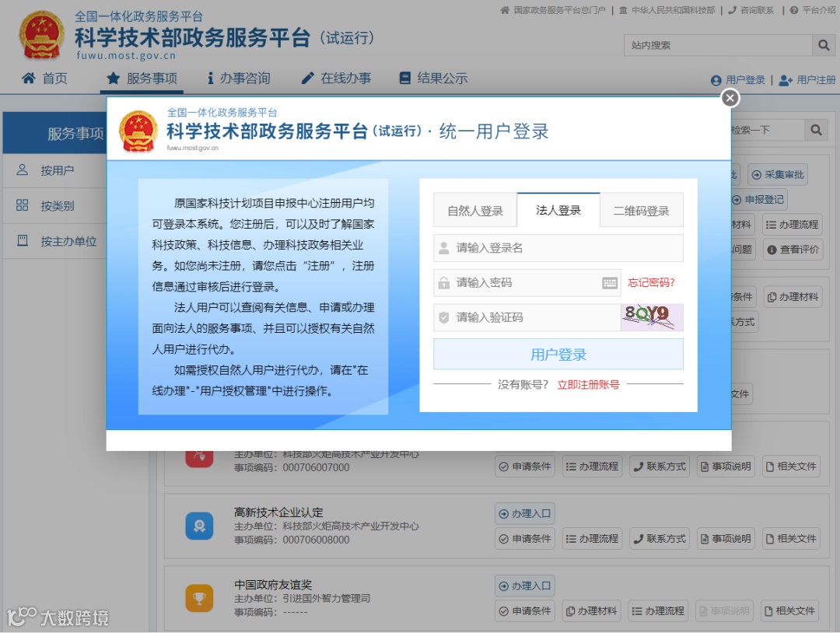The height and width of the screenshot is (633, 840).
Task: Open 服务事项 navigation tab
Action: click(142, 79)
